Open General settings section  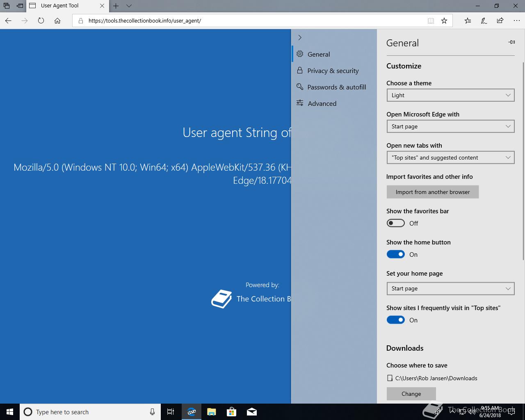tap(334, 54)
